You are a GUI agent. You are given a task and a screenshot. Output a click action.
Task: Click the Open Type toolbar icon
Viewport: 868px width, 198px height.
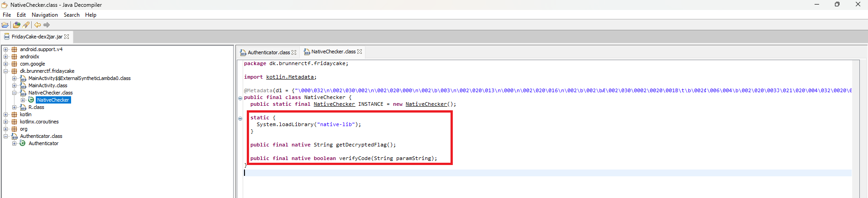[17, 25]
